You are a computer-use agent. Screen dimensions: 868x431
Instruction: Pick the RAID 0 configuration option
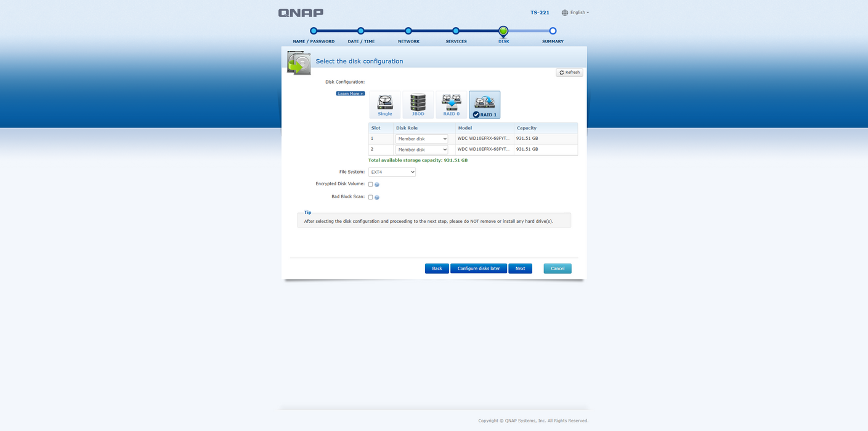point(452,105)
